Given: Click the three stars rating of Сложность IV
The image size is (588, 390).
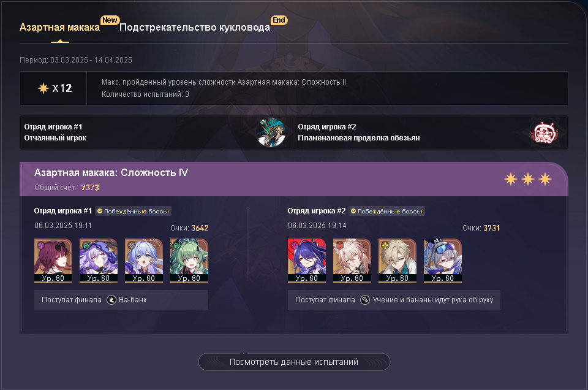Looking at the screenshot, I should click(528, 179).
